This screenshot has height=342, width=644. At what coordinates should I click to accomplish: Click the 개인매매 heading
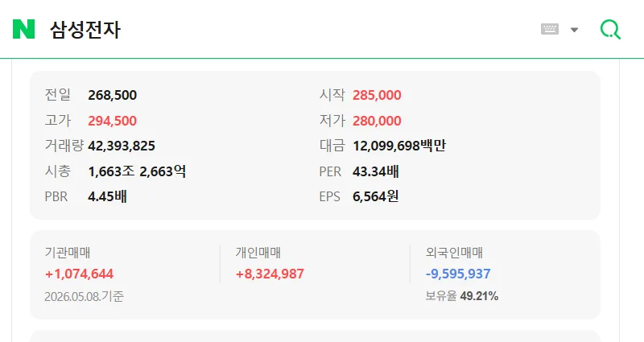tap(258, 253)
